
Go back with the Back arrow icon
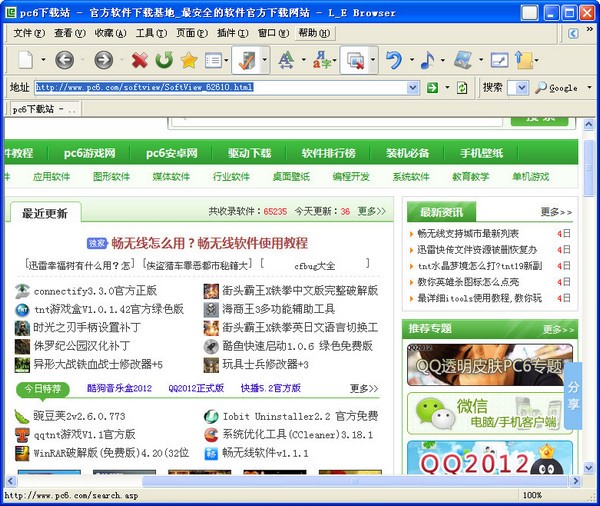pyautogui.click(x=65, y=60)
